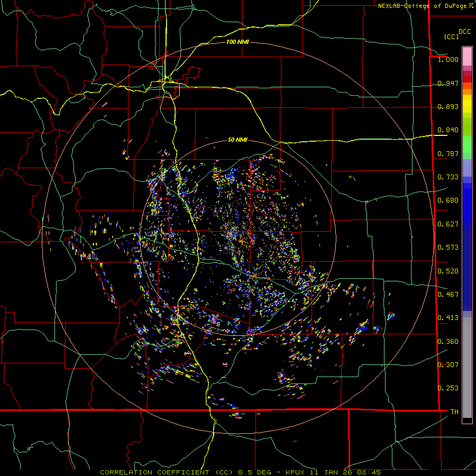The height and width of the screenshot is (476, 476).
Task: Pick the bright green segment of color scale
Action: [467, 144]
